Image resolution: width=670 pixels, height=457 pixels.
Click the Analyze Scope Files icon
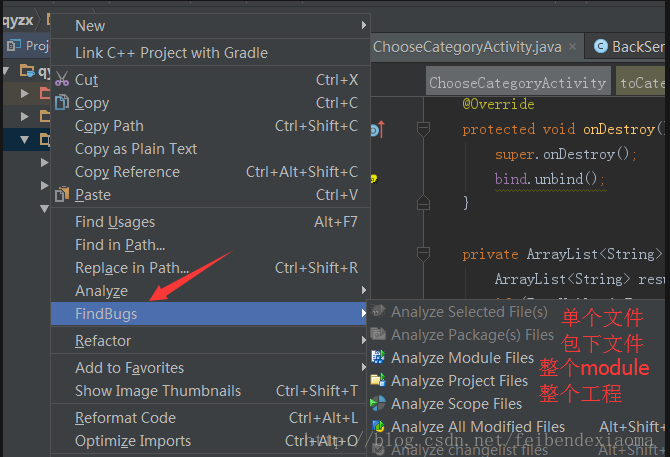point(378,404)
